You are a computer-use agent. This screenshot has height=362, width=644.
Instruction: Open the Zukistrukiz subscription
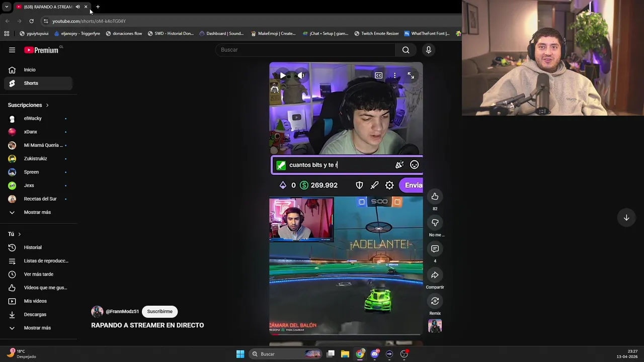point(38,158)
